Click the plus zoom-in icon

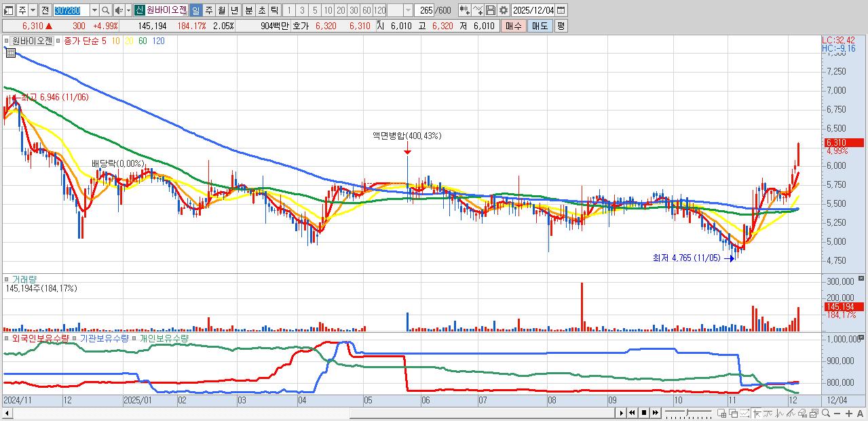coord(850,413)
